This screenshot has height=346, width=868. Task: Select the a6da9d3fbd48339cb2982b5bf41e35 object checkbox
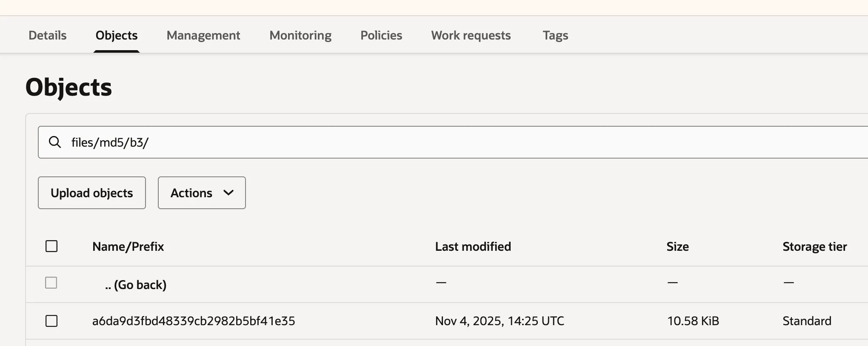coord(51,321)
